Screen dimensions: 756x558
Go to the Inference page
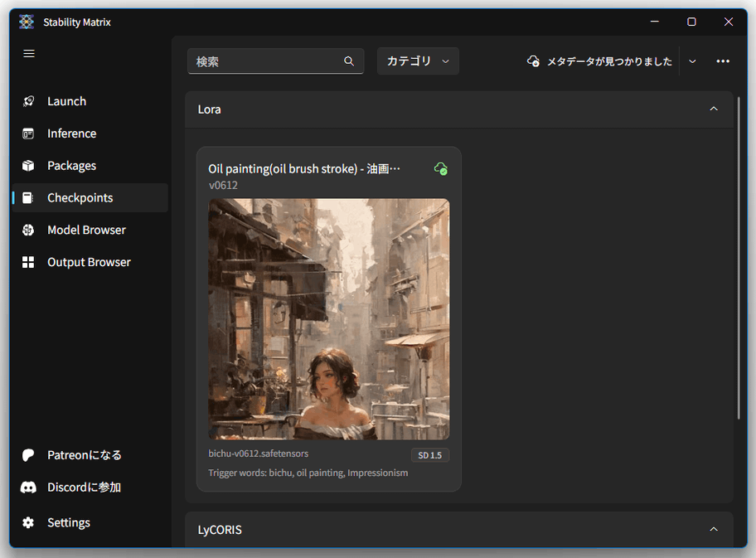[90, 133]
